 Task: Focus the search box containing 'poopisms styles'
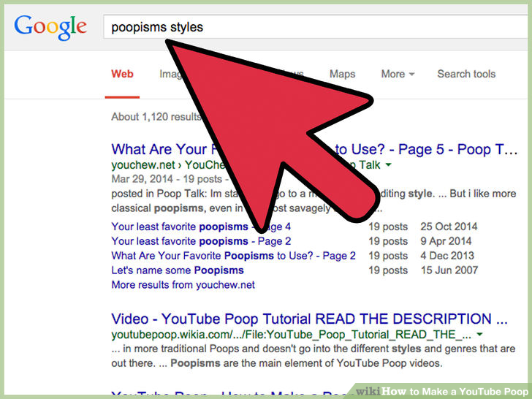click(317, 27)
